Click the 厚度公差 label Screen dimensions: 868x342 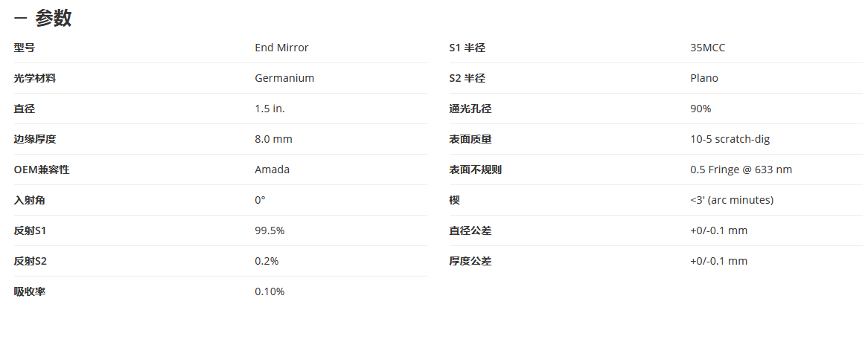click(x=470, y=261)
